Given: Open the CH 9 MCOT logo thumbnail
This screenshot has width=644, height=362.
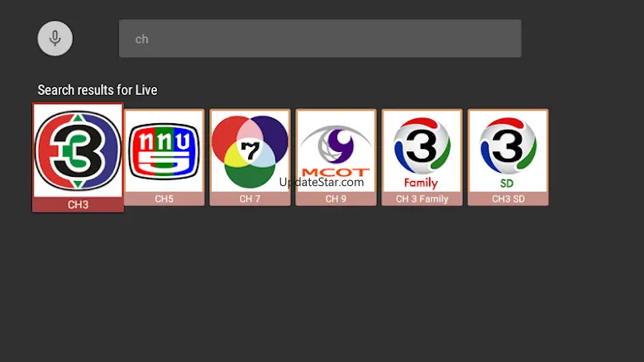Looking at the screenshot, I should click(336, 151).
